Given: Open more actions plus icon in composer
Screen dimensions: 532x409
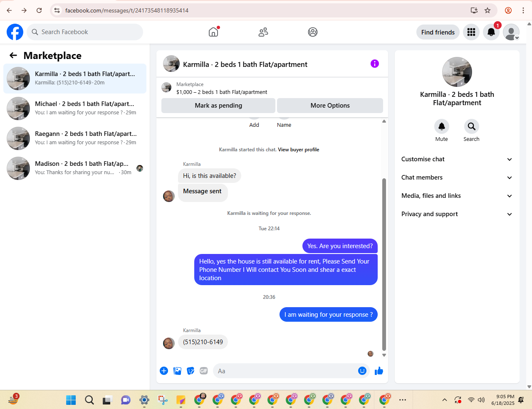Looking at the screenshot, I should [x=164, y=371].
